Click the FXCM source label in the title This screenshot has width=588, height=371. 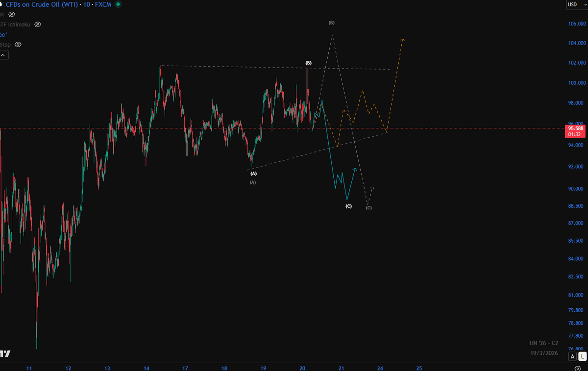tap(103, 4)
